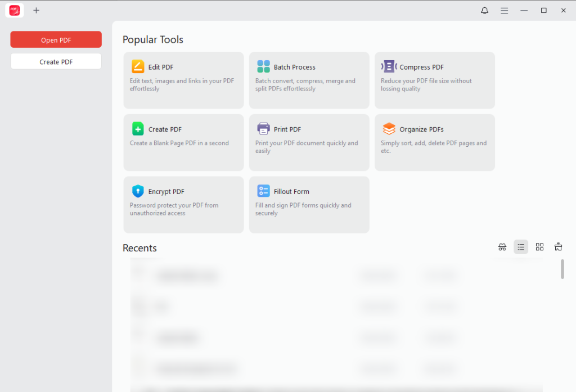Click the "Create a Blank Page PDF" description
576x392 pixels.
tap(179, 143)
